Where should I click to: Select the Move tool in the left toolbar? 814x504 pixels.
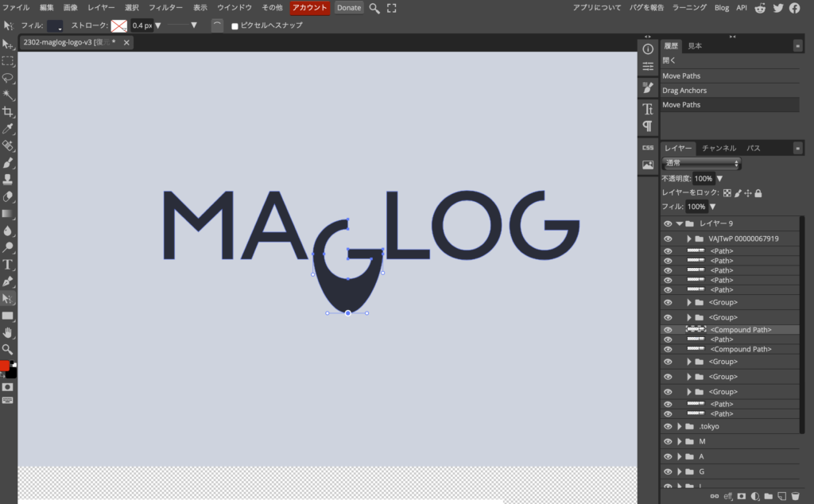click(8, 45)
